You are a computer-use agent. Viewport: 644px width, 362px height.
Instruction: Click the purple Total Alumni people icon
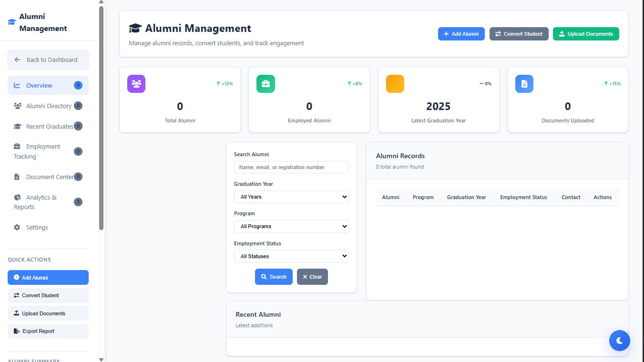(x=136, y=84)
